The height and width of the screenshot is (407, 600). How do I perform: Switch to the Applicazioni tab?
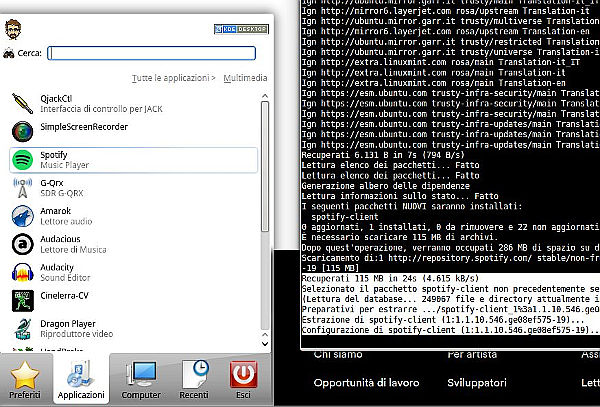click(x=81, y=380)
